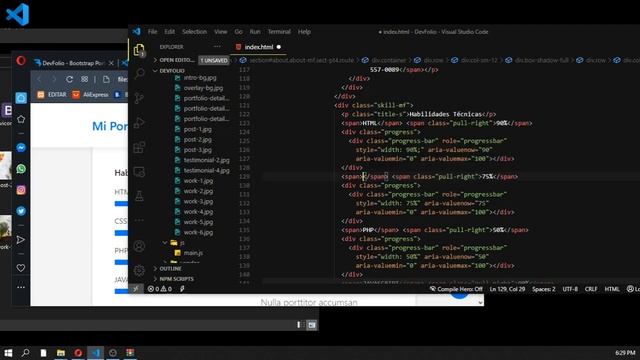Open the Source Control view in VS Code
640x360 pixels.
click(x=139, y=98)
